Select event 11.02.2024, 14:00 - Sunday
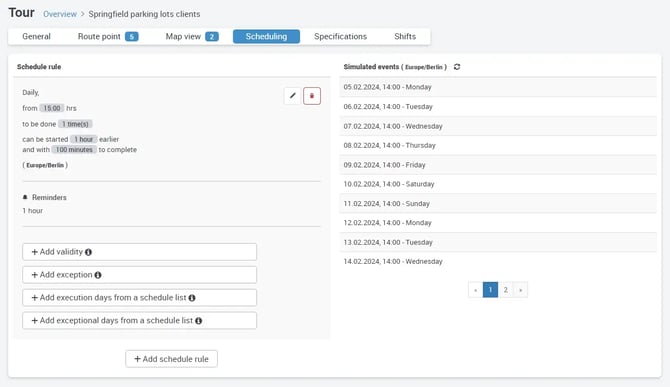The width and height of the screenshot is (670, 387). [x=498, y=204]
